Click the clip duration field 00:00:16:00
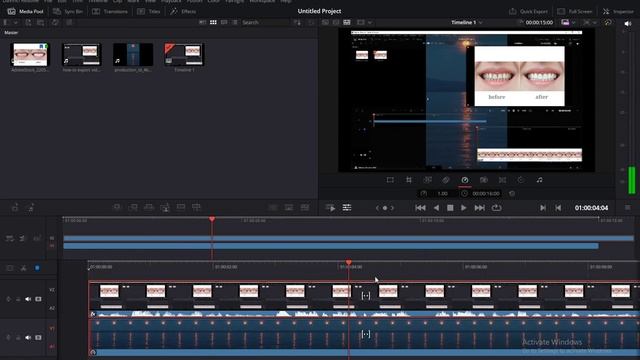Image resolution: width=640 pixels, height=360 pixels. coord(486,194)
